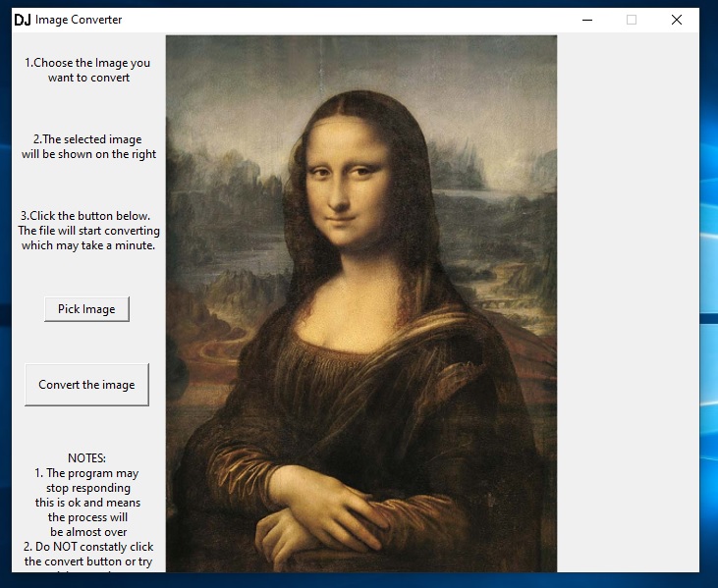Click the step 3 'Click the button below' text
The height and width of the screenshot is (588, 718).
click(x=88, y=231)
